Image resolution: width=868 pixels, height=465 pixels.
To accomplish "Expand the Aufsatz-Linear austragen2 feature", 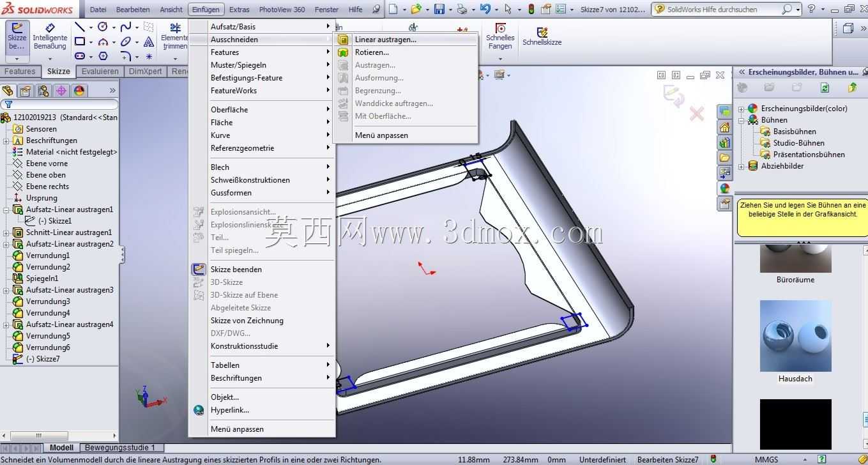I will pos(6,244).
